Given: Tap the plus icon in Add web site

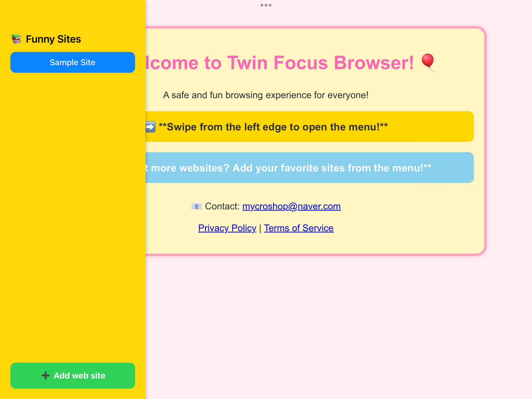Looking at the screenshot, I should [45, 375].
